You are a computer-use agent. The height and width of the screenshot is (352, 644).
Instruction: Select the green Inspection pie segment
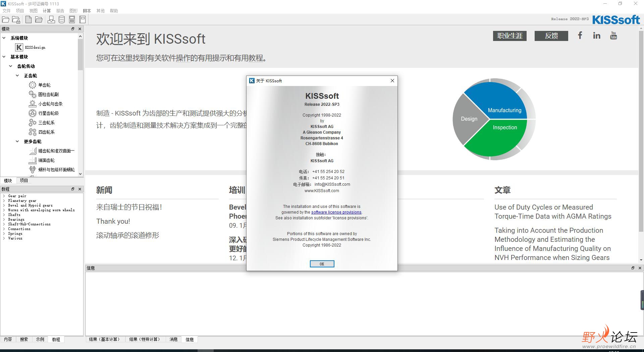click(x=498, y=136)
